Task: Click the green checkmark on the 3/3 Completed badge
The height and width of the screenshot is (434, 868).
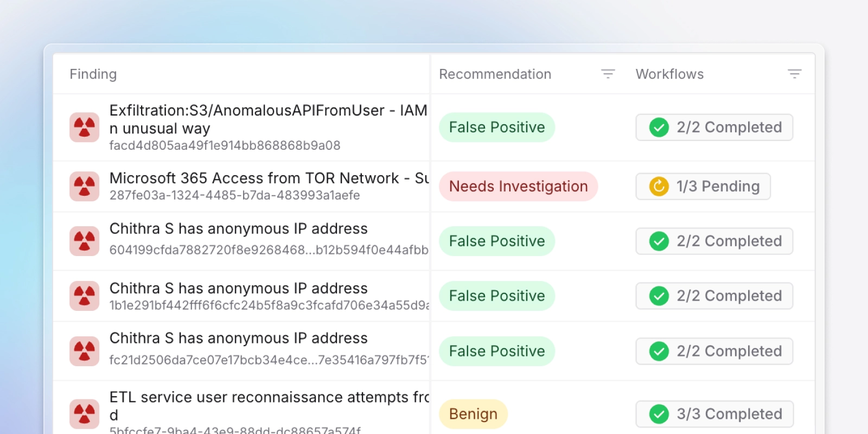Action: click(659, 413)
